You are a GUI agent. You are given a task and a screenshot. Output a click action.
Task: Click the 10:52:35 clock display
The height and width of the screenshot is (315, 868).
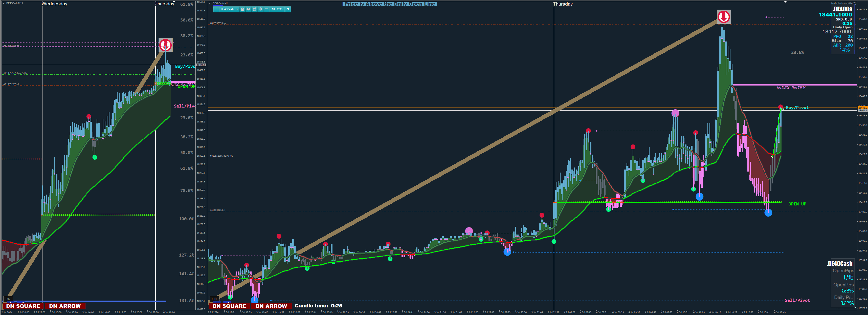[x=277, y=9]
